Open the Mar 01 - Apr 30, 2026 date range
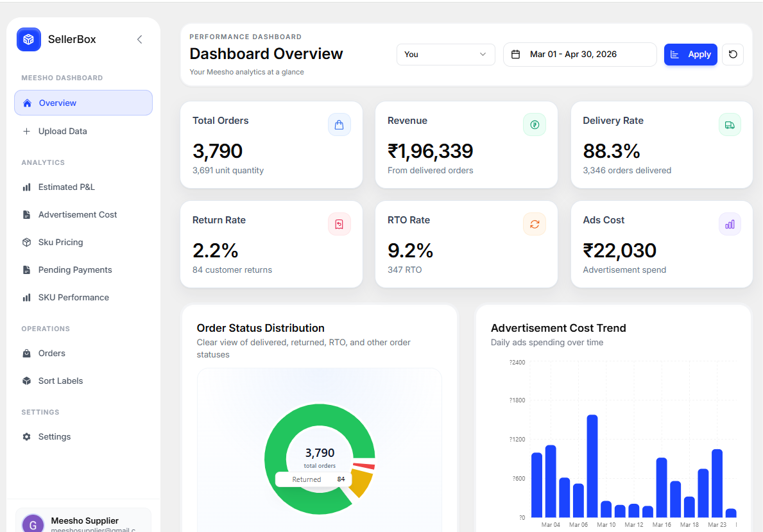Viewport: 763px width, 532px height. (x=579, y=55)
